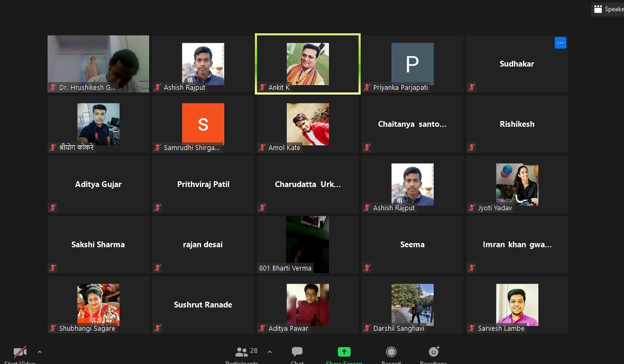Open the Reactions smiley icon
Viewport: 624px width, 364px height.
(x=434, y=351)
